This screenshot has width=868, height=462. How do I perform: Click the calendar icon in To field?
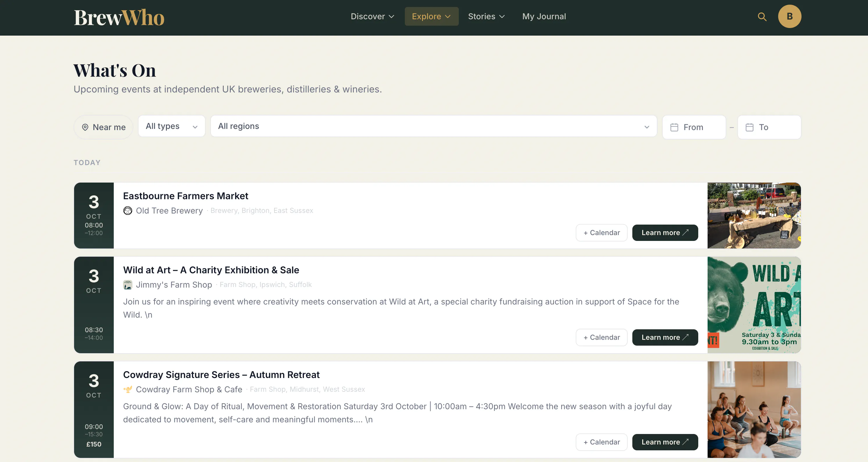pyautogui.click(x=749, y=127)
